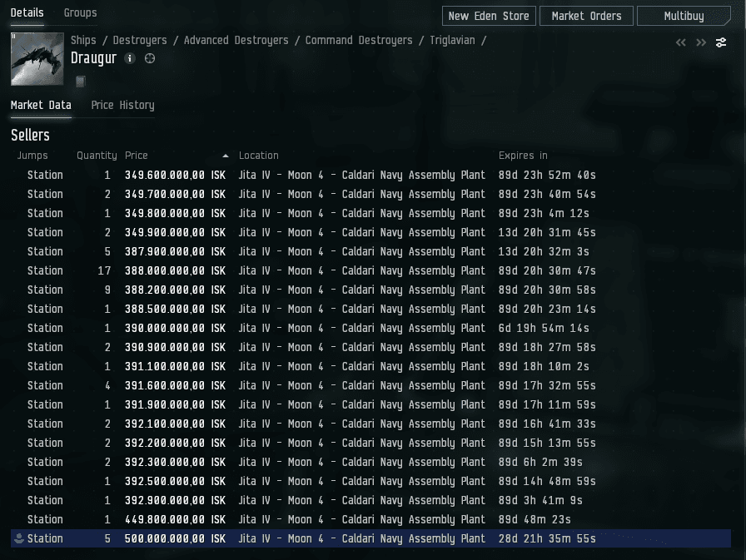
Task: Select the Market Data tab
Action: pos(41,105)
